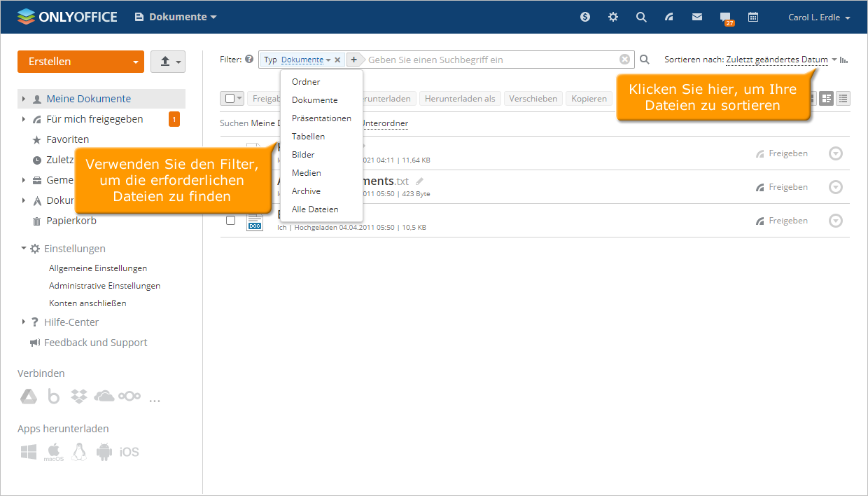The width and height of the screenshot is (868, 496).
Task: Expand the Hilfe-Center section
Action: (23, 322)
